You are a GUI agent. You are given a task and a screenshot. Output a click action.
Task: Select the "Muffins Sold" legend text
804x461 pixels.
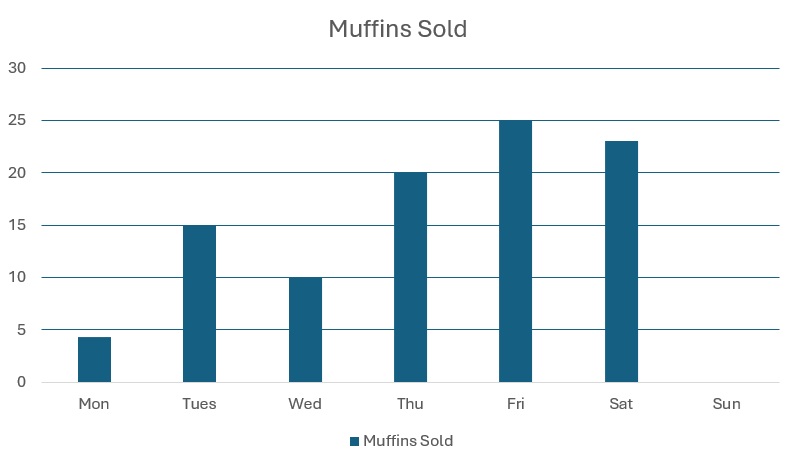point(408,441)
